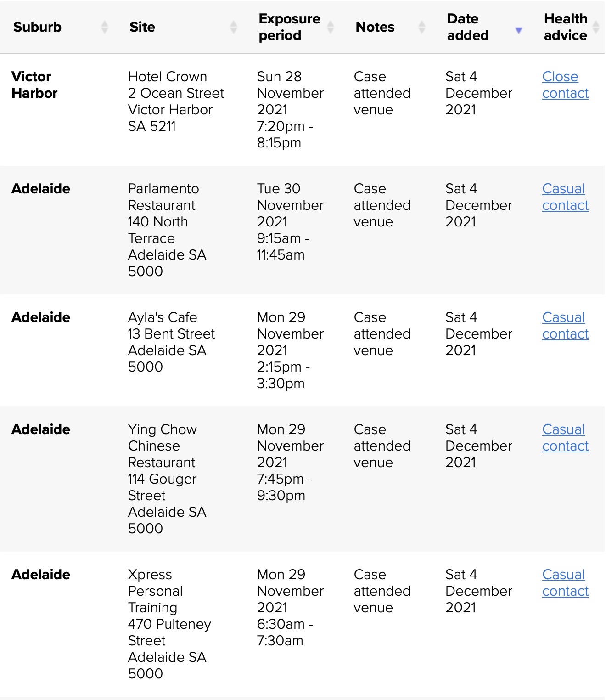Select the Victor Harbor suburb cell
Viewport: 606px width, 700px height.
click(34, 85)
